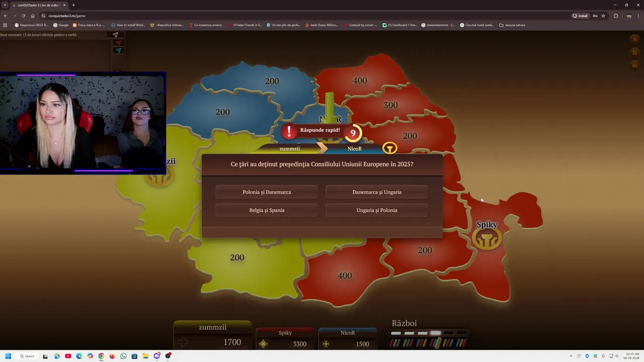Open the 10 False Friends bookmark
This screenshot has height=362, width=644.
pyautogui.click(x=245, y=25)
